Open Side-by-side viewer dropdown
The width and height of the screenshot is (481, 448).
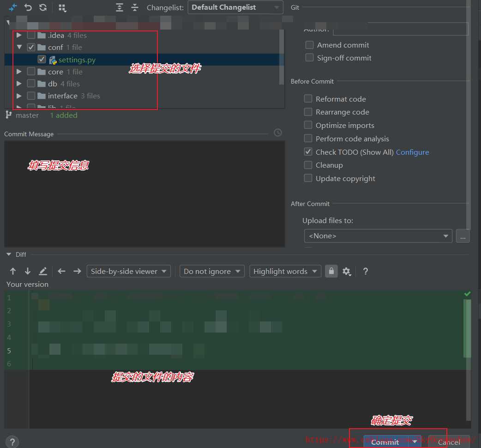pos(128,271)
